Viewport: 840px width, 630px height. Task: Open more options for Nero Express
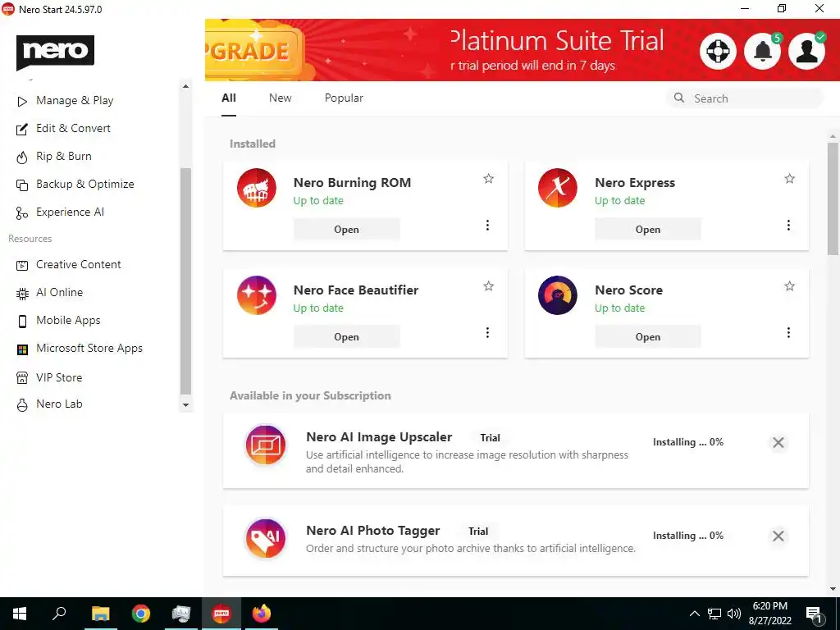tap(788, 225)
